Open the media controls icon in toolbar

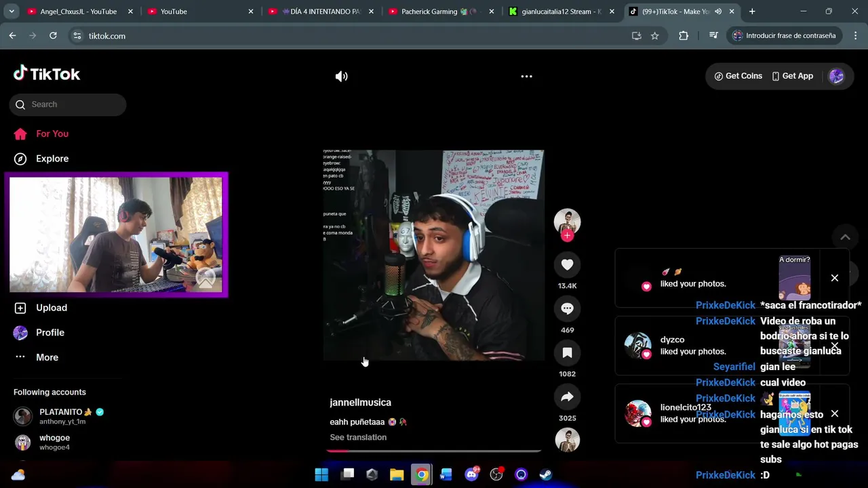tap(713, 36)
